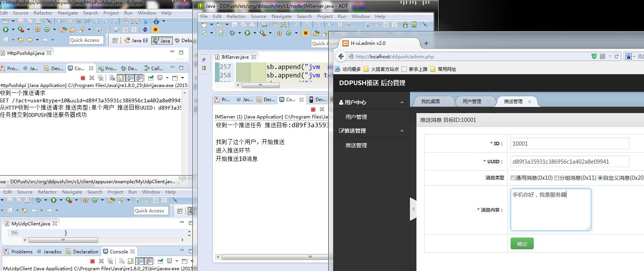Open Run dropdown arrow in ADT toolbar
Viewport: 644px width, 271px height.
point(254,33)
